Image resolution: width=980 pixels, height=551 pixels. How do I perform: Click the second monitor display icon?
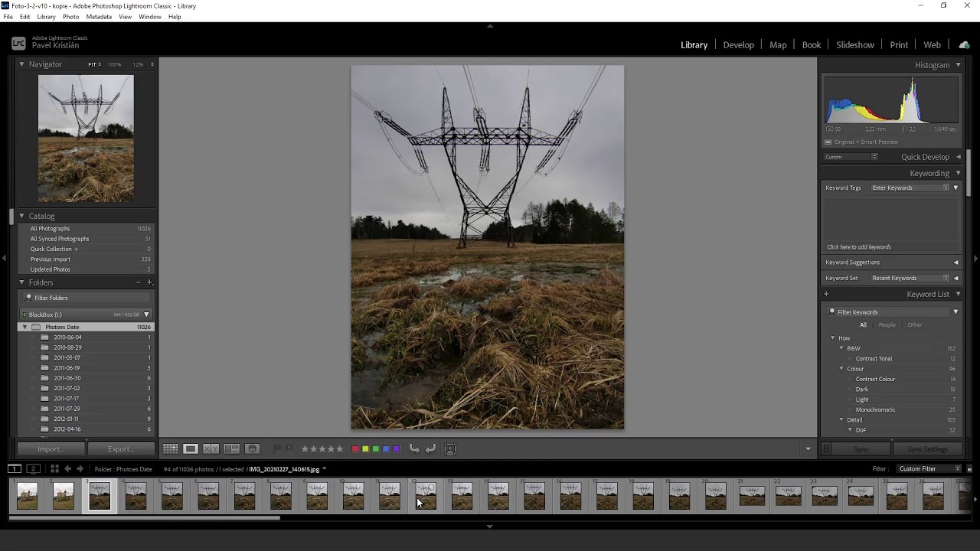[x=33, y=469]
